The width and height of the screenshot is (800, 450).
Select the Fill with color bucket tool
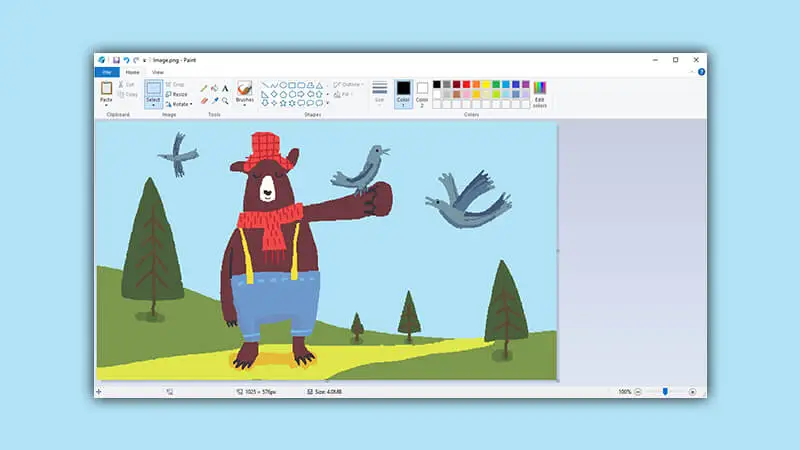[x=214, y=88]
